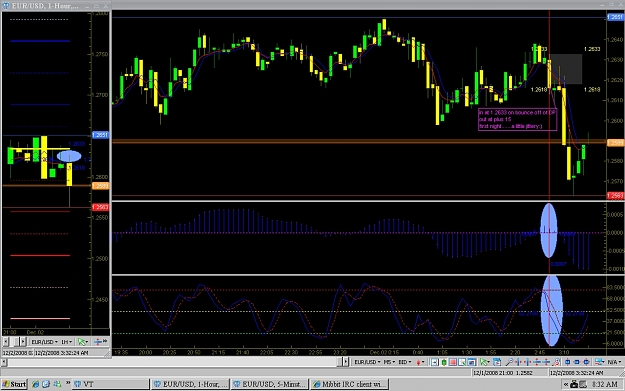The height and width of the screenshot is (391, 625).
Task: Click the second horizontal line crosshair icon
Action: [x=546, y=362]
